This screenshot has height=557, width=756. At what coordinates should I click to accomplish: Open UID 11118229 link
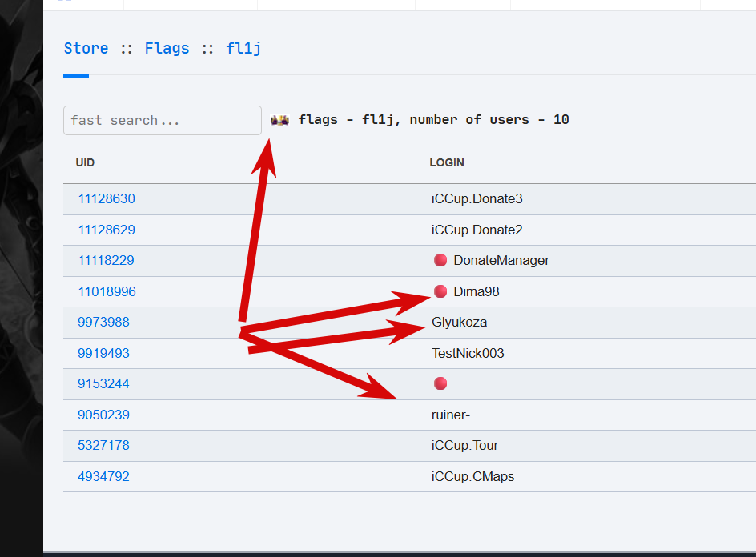coord(106,260)
